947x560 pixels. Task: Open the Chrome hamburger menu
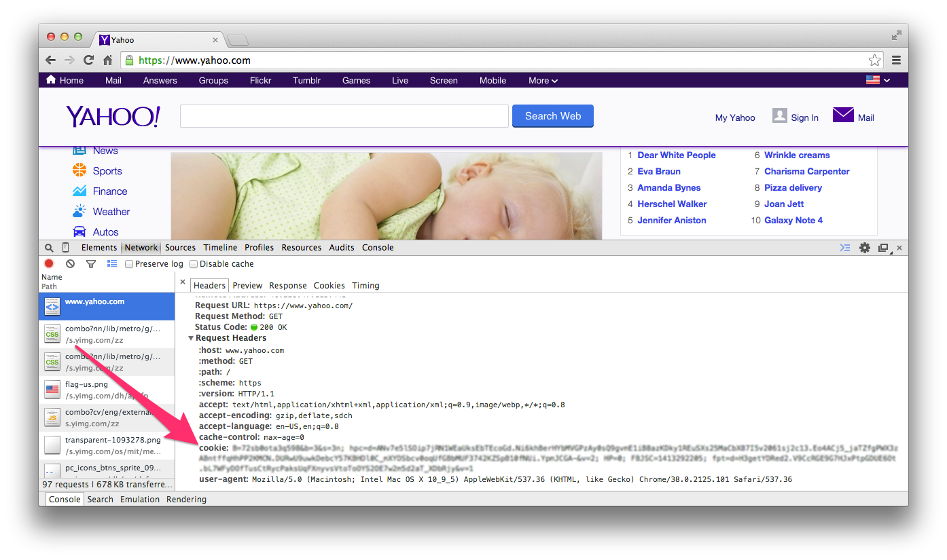[896, 60]
